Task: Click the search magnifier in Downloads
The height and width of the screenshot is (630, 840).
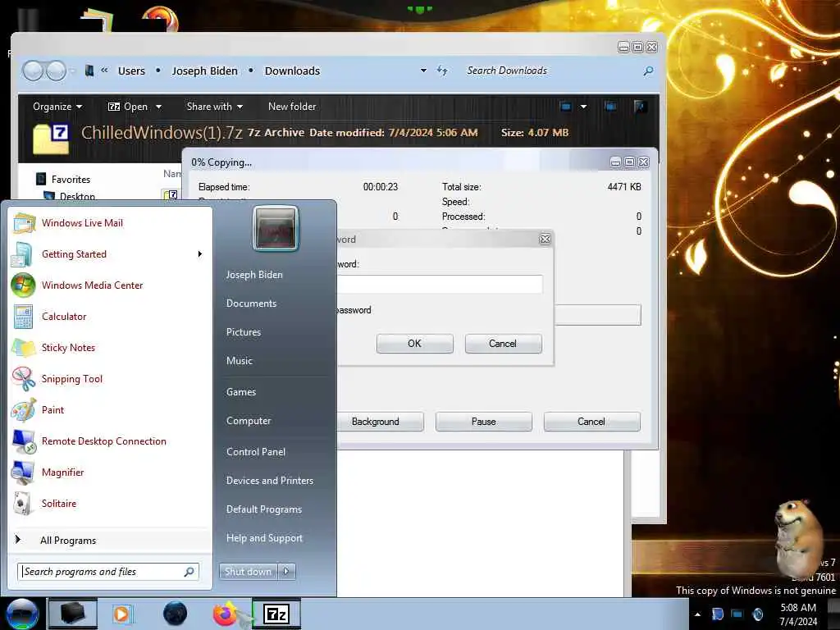Action: [x=648, y=71]
